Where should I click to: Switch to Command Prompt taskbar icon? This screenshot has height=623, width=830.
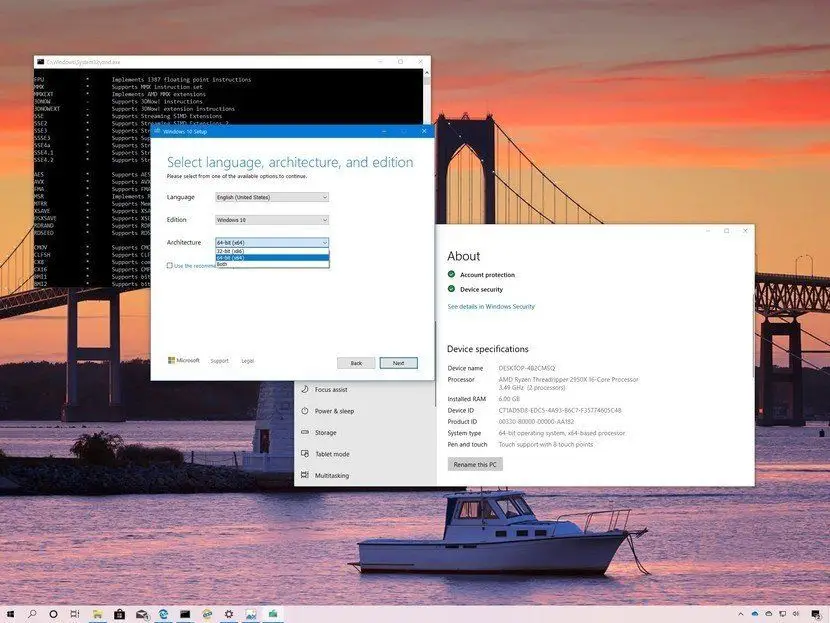tap(185, 614)
